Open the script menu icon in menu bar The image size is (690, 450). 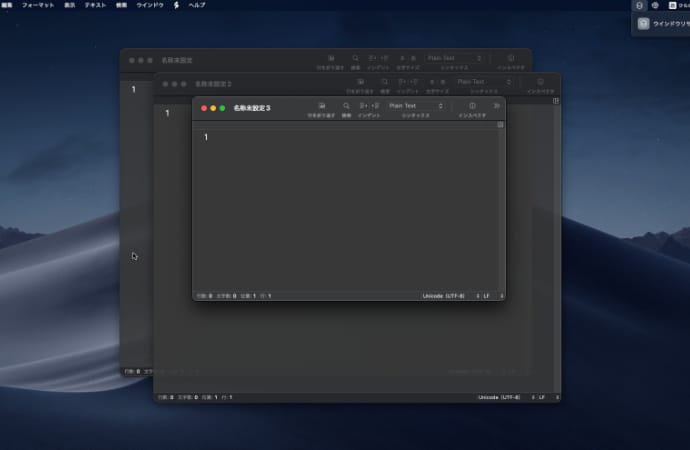(x=177, y=5)
